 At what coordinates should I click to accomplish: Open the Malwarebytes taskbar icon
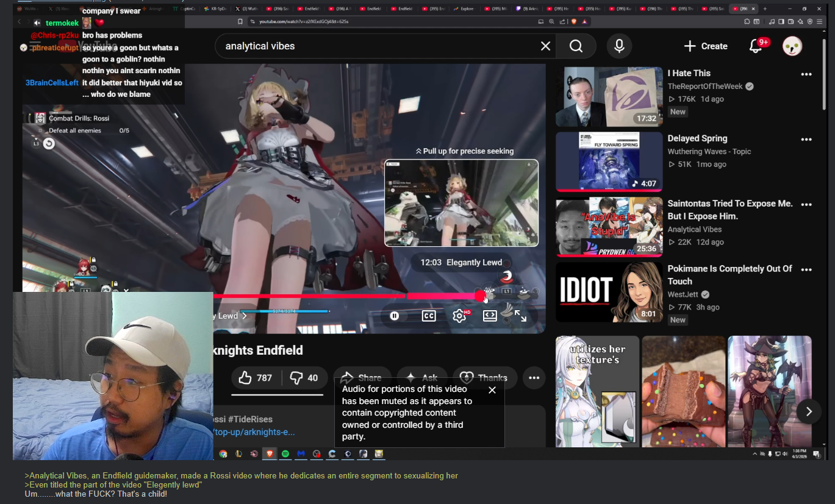click(x=301, y=453)
